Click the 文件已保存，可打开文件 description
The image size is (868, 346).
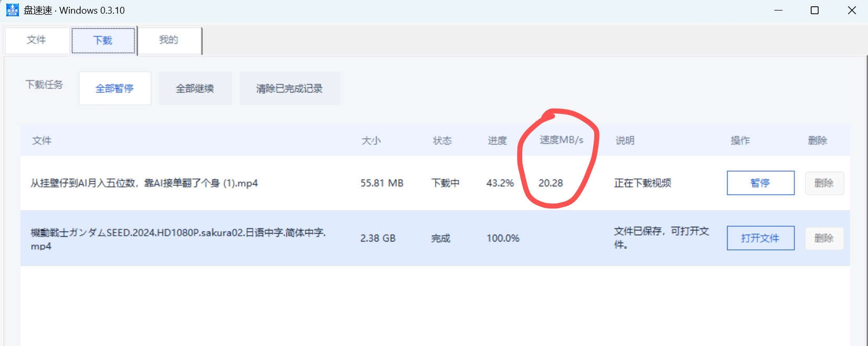click(x=662, y=238)
